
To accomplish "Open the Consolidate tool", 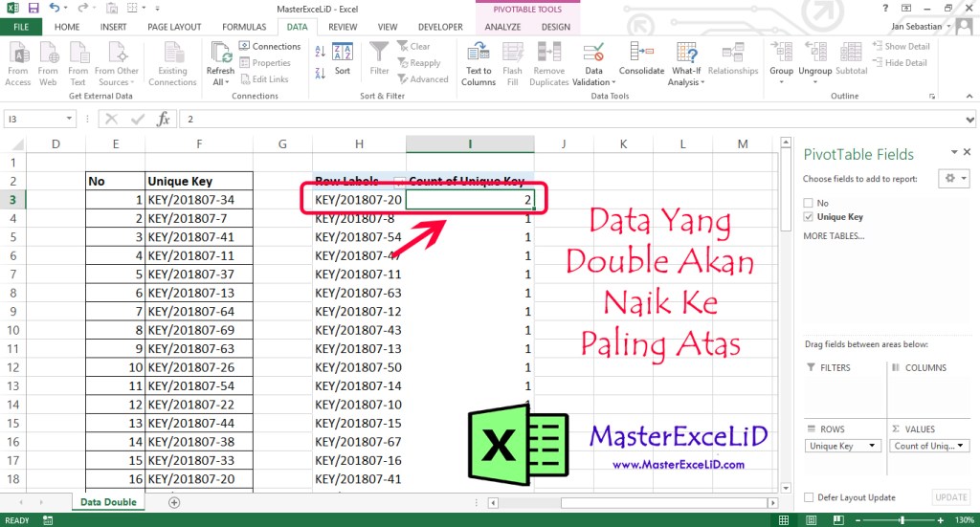I will click(642, 58).
